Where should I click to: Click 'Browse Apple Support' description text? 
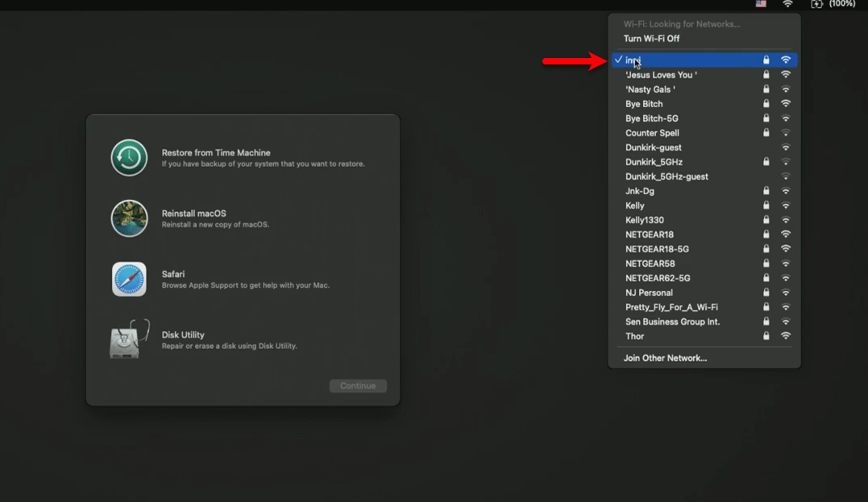pyautogui.click(x=245, y=285)
